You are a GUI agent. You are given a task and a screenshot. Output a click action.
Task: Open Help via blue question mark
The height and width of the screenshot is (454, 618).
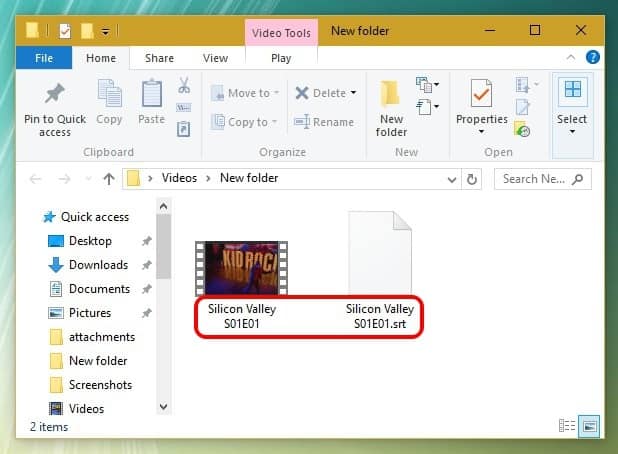click(x=593, y=58)
